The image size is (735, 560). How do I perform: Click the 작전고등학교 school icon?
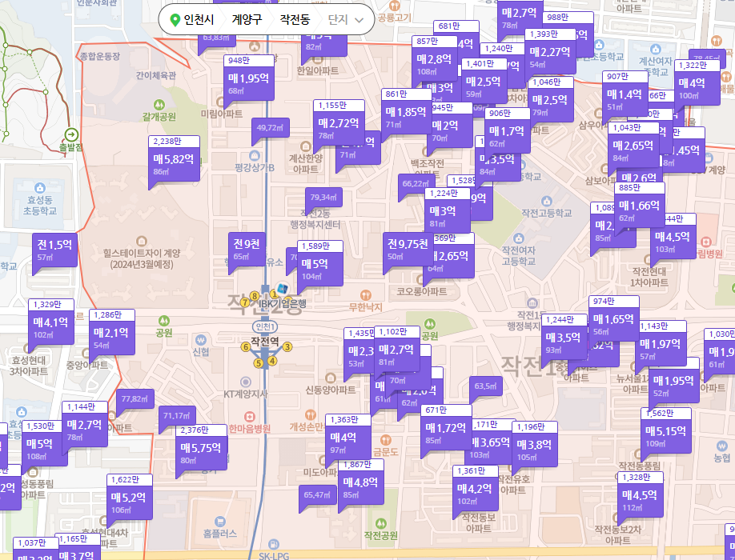[547, 202]
